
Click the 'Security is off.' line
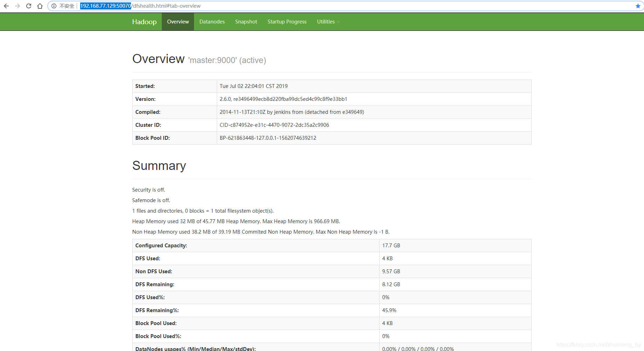(148, 190)
